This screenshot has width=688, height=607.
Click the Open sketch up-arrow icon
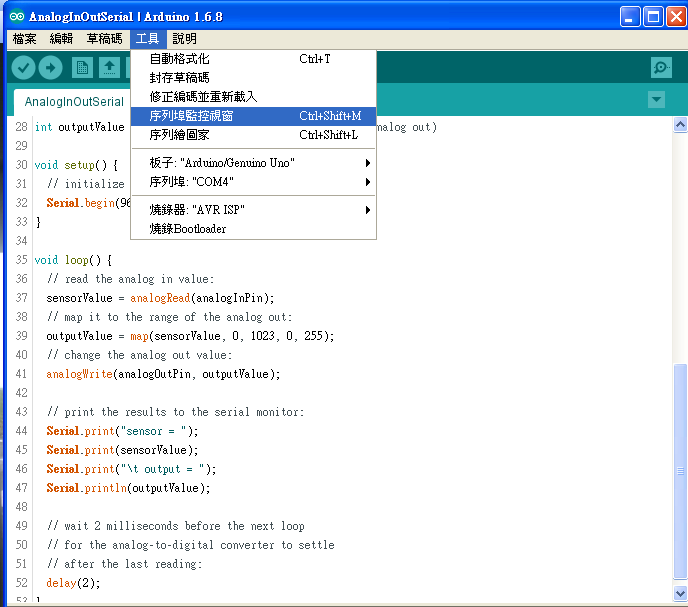point(109,68)
